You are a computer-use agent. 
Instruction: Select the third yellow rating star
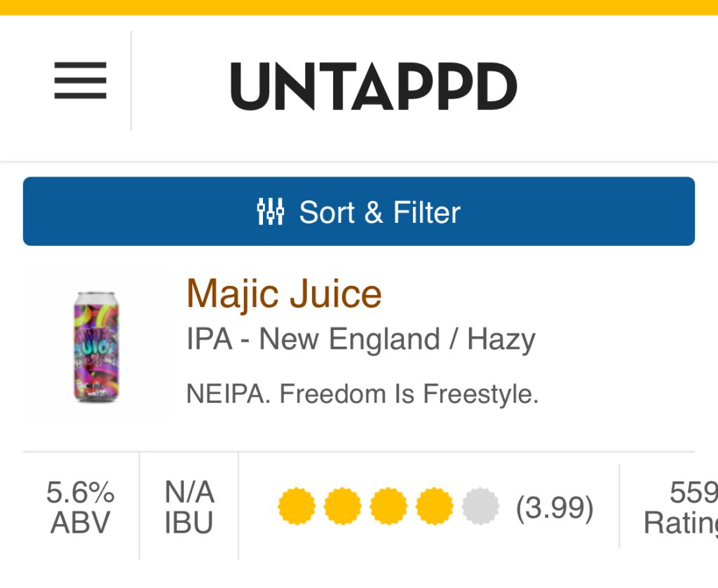pyautogui.click(x=388, y=506)
